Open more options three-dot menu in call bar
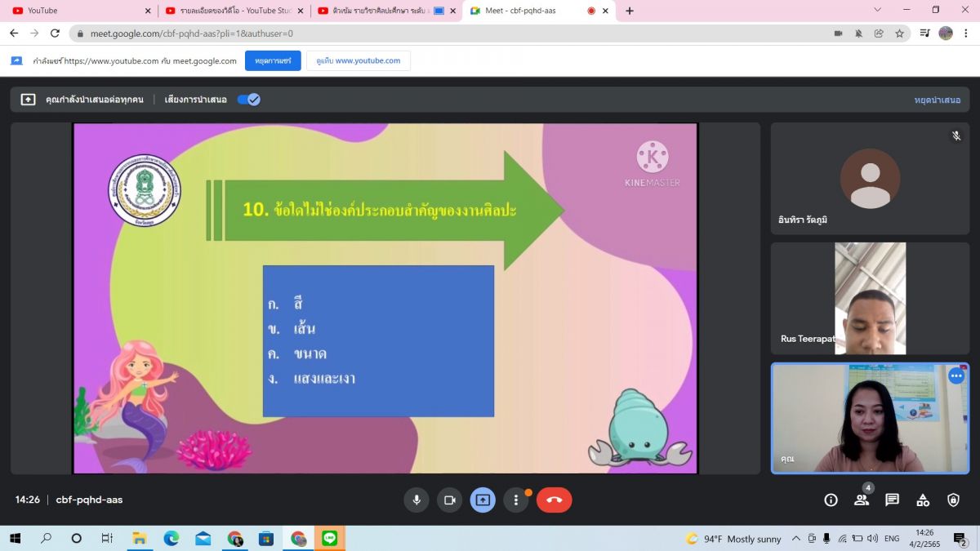The width and height of the screenshot is (980, 551). (515, 500)
